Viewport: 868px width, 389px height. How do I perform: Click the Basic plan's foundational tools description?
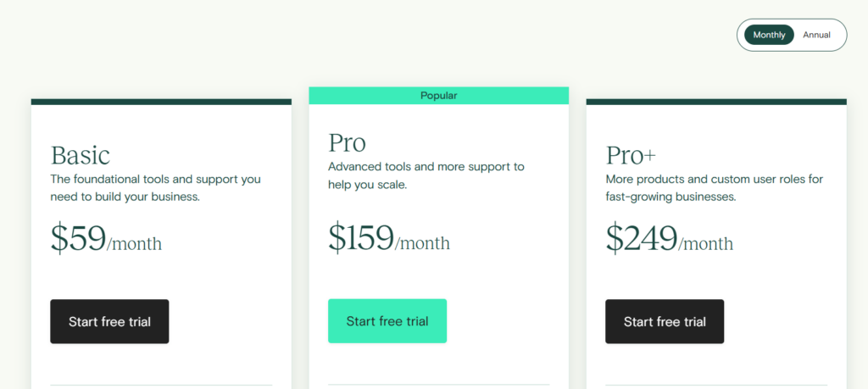coord(156,188)
